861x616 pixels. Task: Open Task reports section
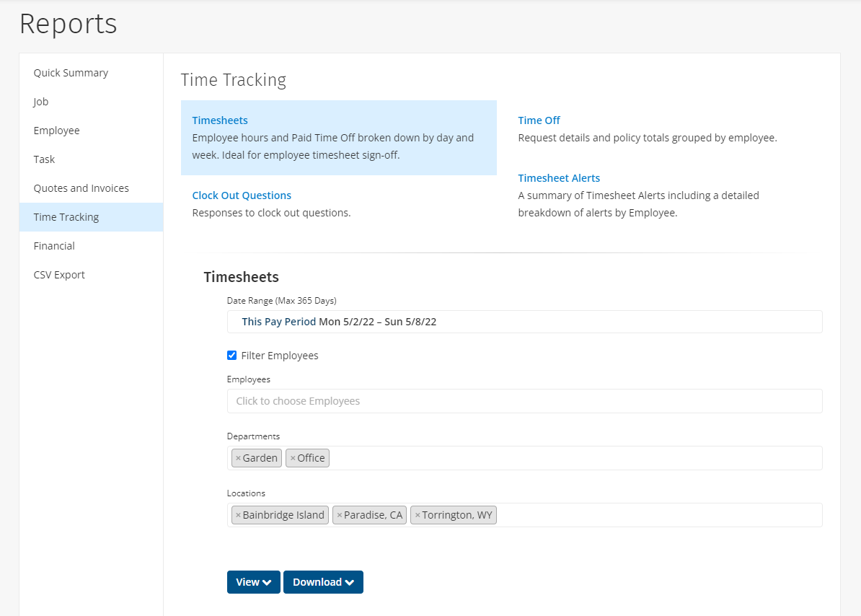pyautogui.click(x=44, y=159)
